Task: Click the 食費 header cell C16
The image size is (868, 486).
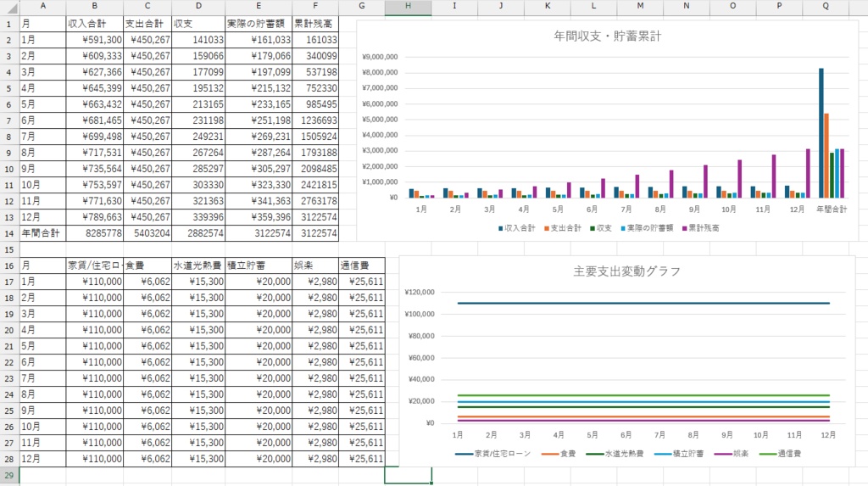Action: (x=147, y=265)
